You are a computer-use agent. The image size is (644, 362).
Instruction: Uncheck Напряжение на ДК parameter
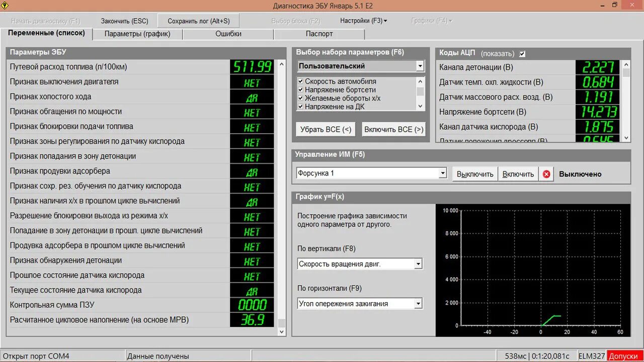(x=300, y=107)
